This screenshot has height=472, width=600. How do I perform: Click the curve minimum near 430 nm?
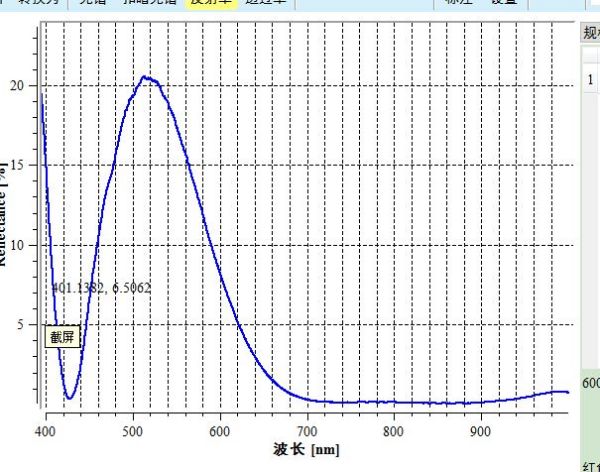[x=69, y=397]
